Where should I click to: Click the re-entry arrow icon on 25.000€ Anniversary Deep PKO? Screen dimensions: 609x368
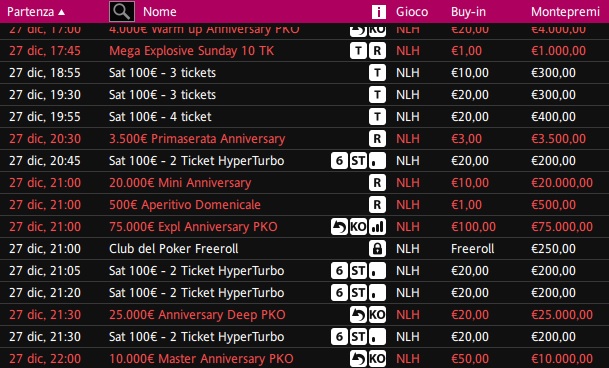pos(358,315)
